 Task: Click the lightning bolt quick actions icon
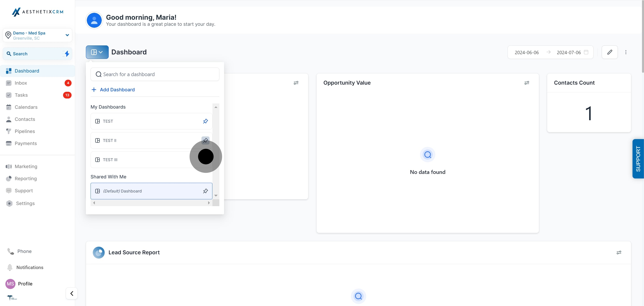pos(67,53)
